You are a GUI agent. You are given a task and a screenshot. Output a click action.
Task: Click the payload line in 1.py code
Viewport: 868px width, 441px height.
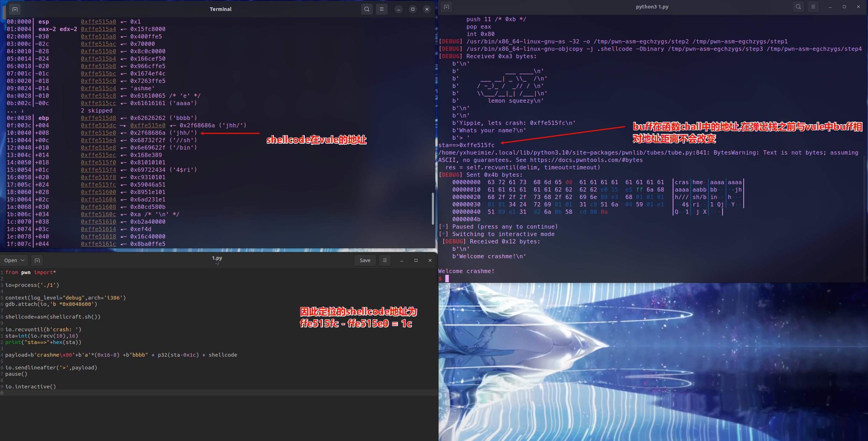coord(121,355)
